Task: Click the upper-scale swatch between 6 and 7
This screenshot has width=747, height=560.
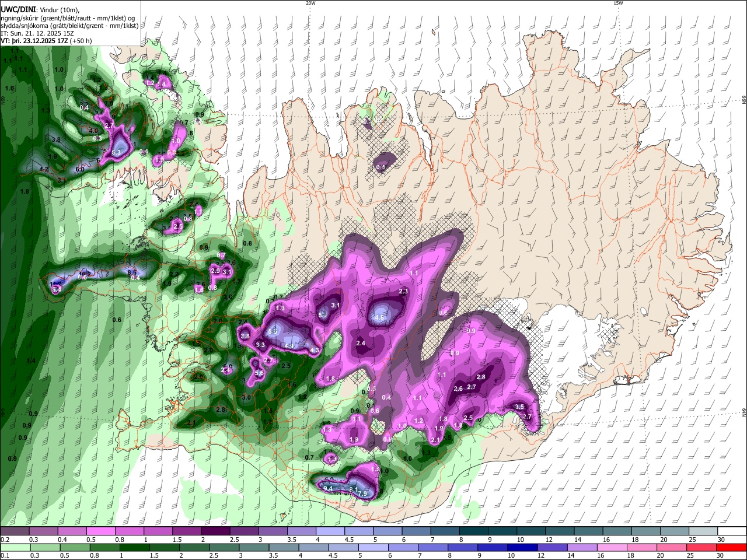Action: click(417, 531)
